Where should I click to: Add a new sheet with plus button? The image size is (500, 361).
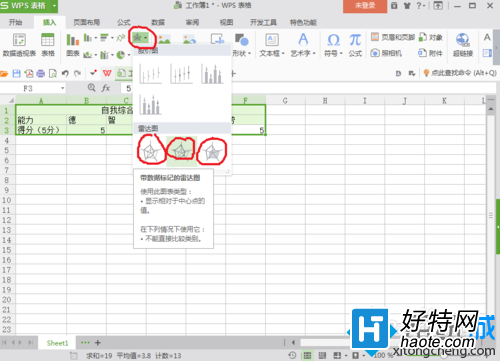click(98, 343)
